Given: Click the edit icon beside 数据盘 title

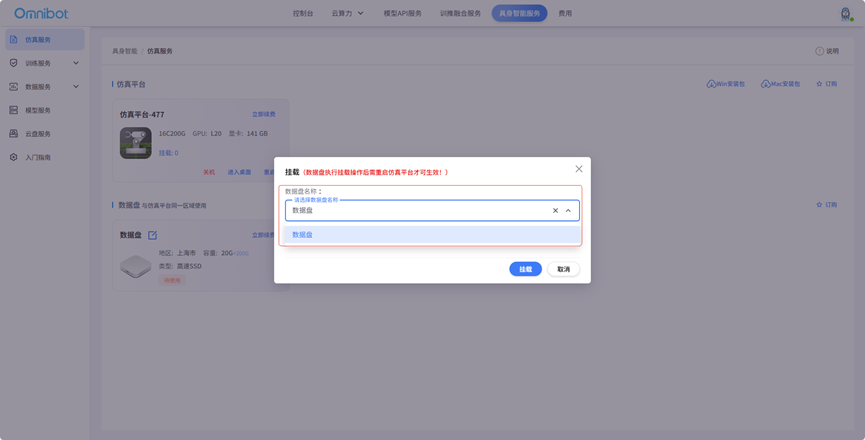Looking at the screenshot, I should pyautogui.click(x=152, y=235).
